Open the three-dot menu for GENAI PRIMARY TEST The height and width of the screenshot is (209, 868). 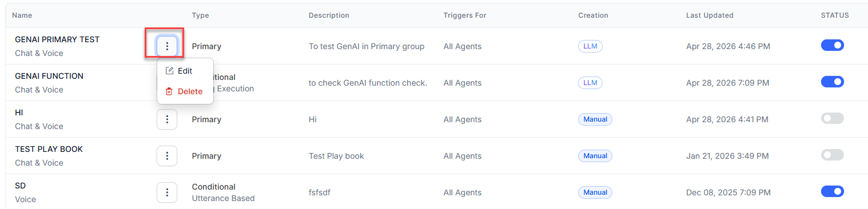click(x=167, y=46)
